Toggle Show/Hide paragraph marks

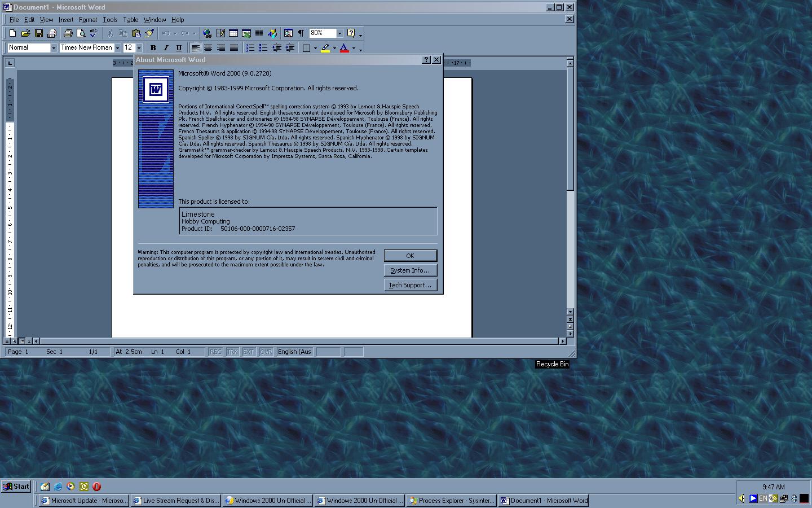[301, 33]
